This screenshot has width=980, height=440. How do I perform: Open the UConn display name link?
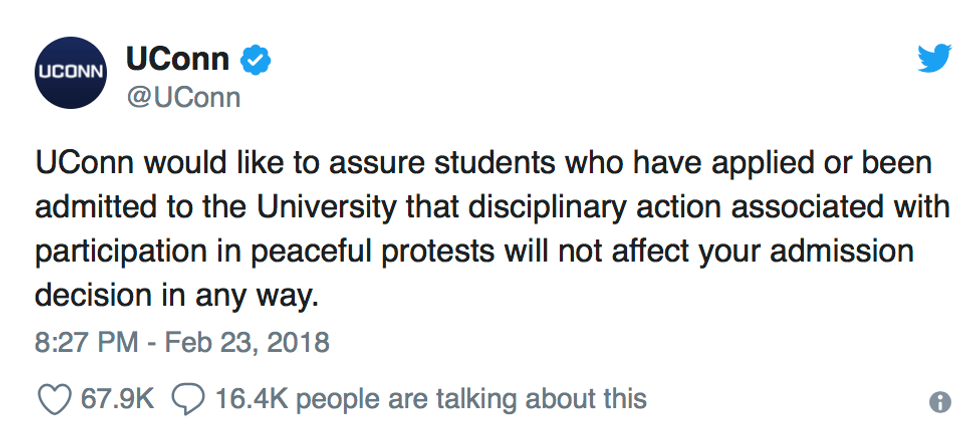coord(178,60)
